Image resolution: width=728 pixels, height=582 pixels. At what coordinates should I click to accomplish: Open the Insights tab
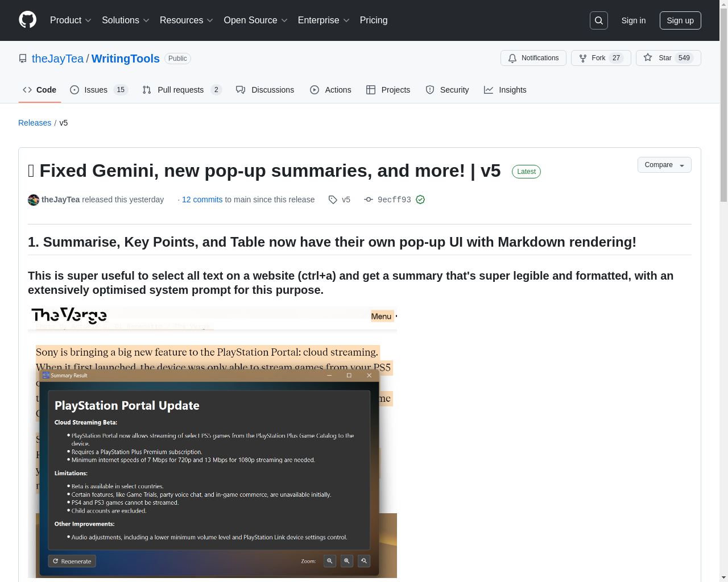click(x=505, y=90)
